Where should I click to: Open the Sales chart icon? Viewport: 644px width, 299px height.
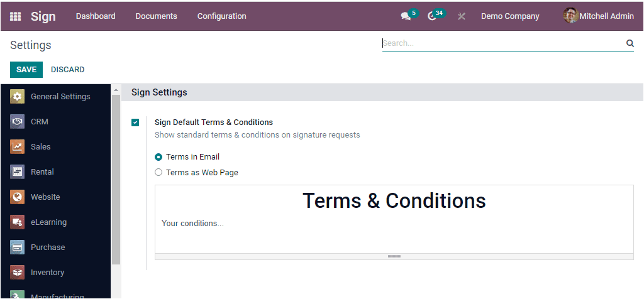pos(17,147)
